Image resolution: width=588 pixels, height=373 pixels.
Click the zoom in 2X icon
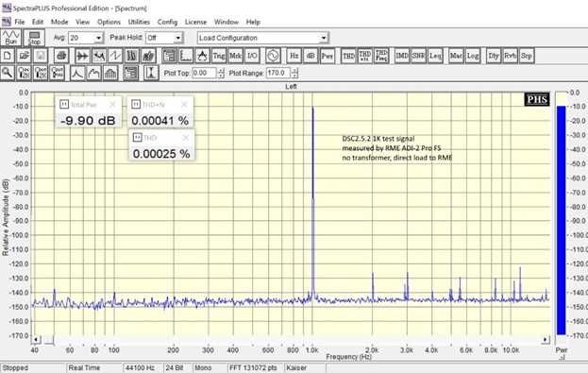[x=24, y=73]
